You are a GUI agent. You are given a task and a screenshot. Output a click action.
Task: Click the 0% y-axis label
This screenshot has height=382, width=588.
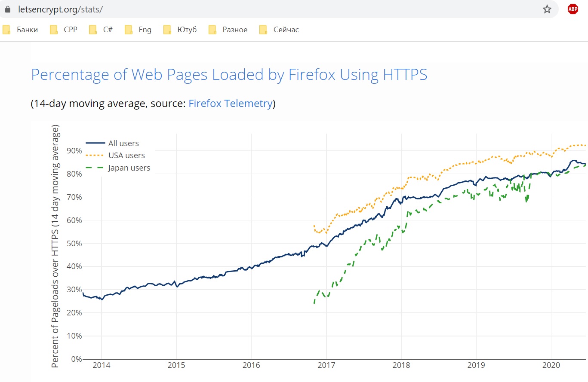pyautogui.click(x=76, y=359)
